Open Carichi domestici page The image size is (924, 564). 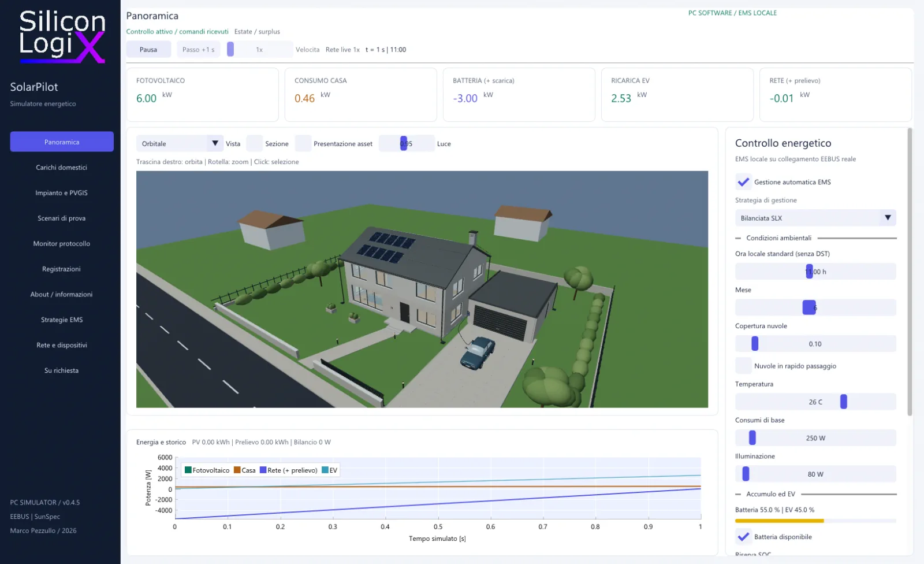pyautogui.click(x=62, y=167)
